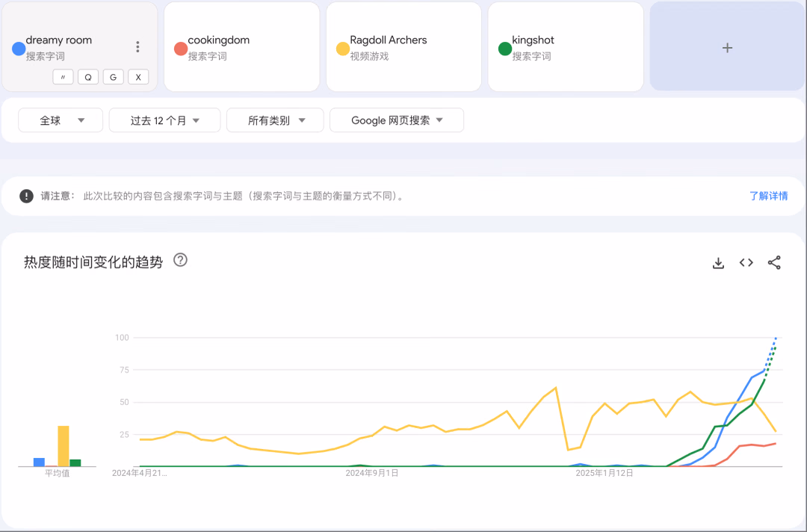Select the cookingdom search term card
The height and width of the screenshot is (532, 807).
coord(242,47)
